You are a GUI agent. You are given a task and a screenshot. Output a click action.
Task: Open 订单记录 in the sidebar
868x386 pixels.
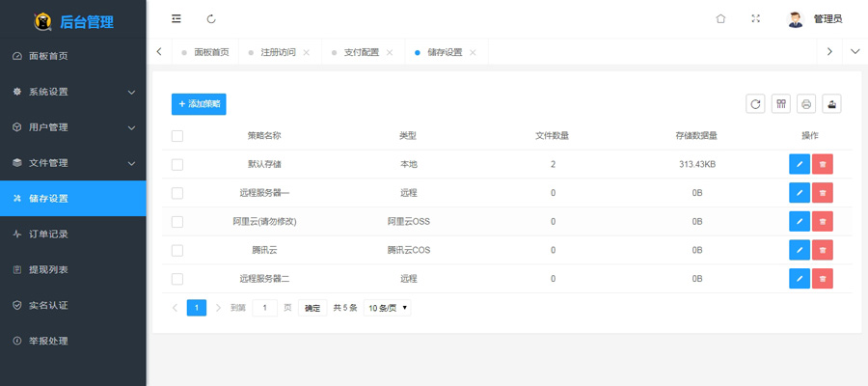(x=48, y=234)
